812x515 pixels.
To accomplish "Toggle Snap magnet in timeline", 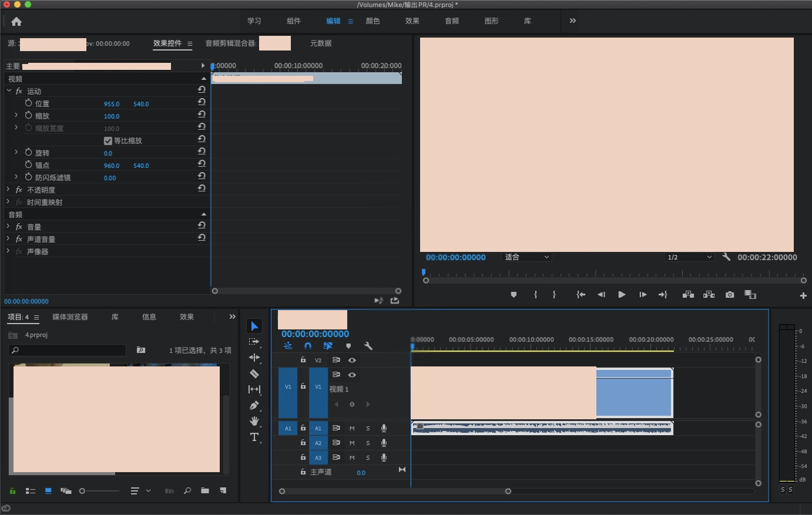I will 308,346.
